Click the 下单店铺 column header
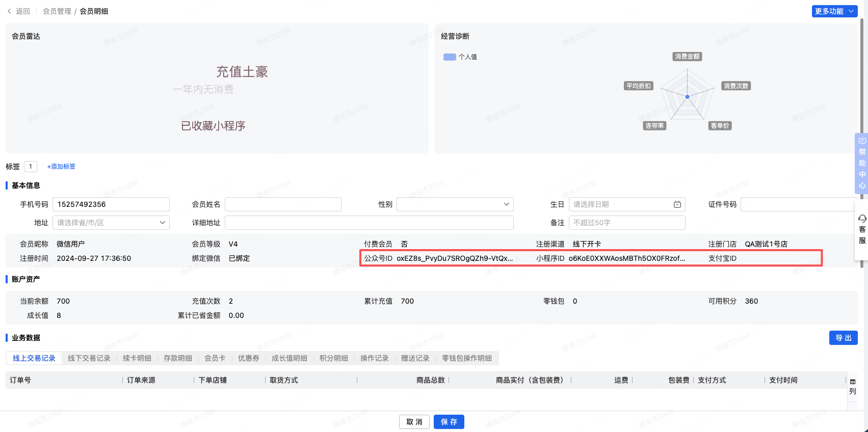The width and height of the screenshot is (868, 432). [213, 380]
